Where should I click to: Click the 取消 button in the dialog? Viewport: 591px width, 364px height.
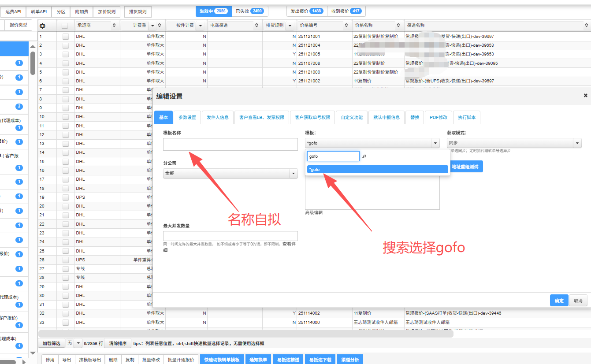[x=578, y=301]
